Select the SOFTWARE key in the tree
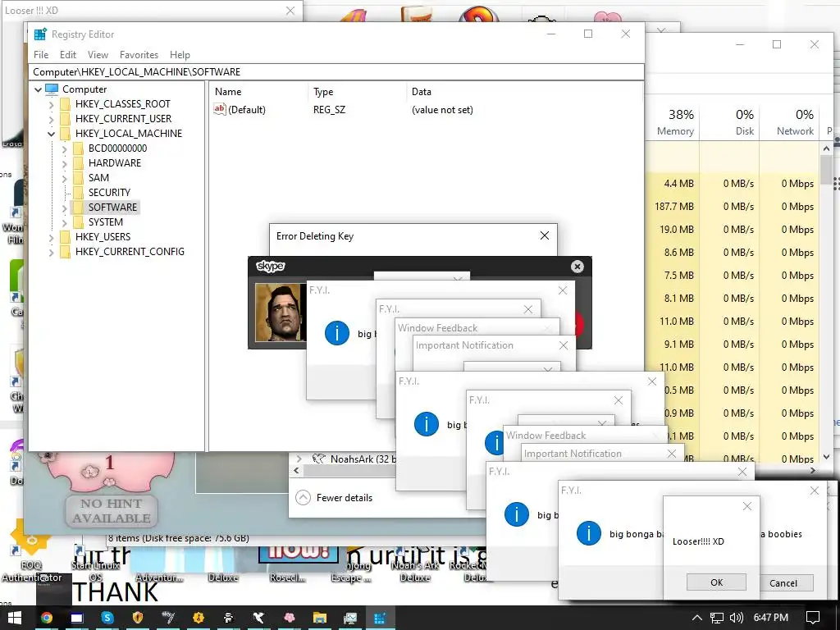This screenshot has width=840, height=630. point(112,208)
